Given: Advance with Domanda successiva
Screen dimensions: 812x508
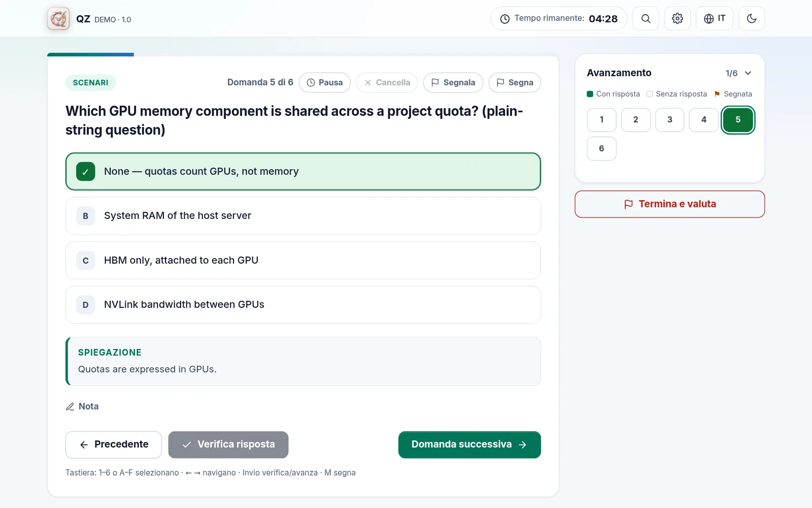Looking at the screenshot, I should 469,444.
